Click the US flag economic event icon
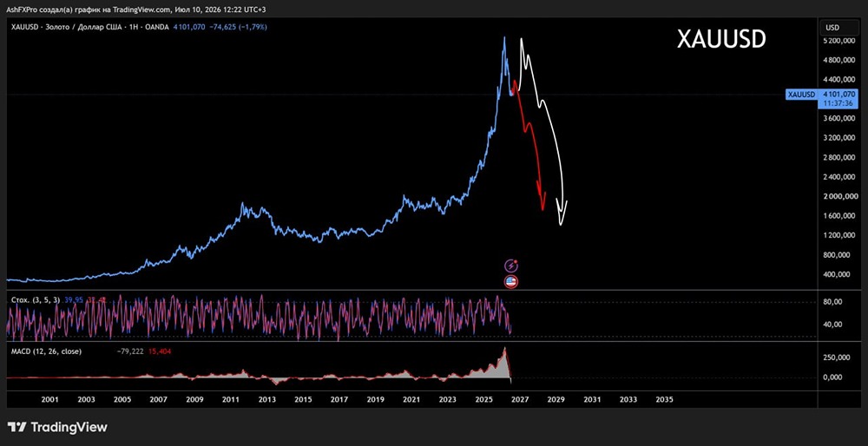The height and width of the screenshot is (446, 868). tap(511, 282)
